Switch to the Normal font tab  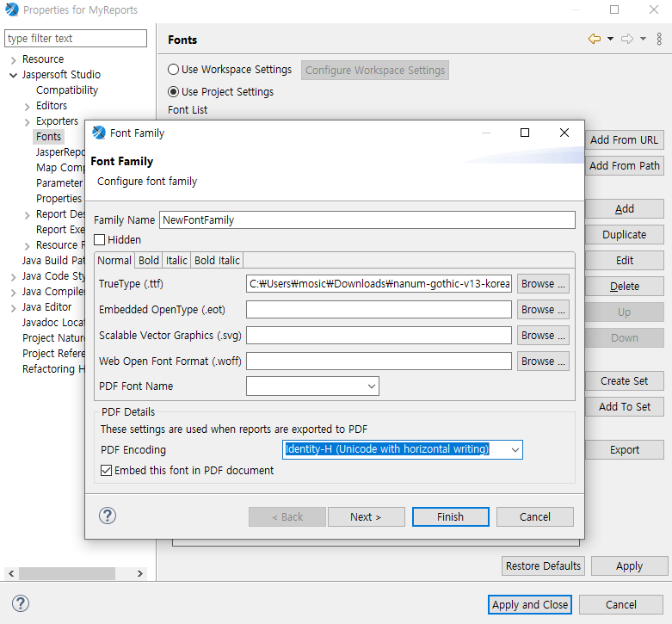coord(114,260)
